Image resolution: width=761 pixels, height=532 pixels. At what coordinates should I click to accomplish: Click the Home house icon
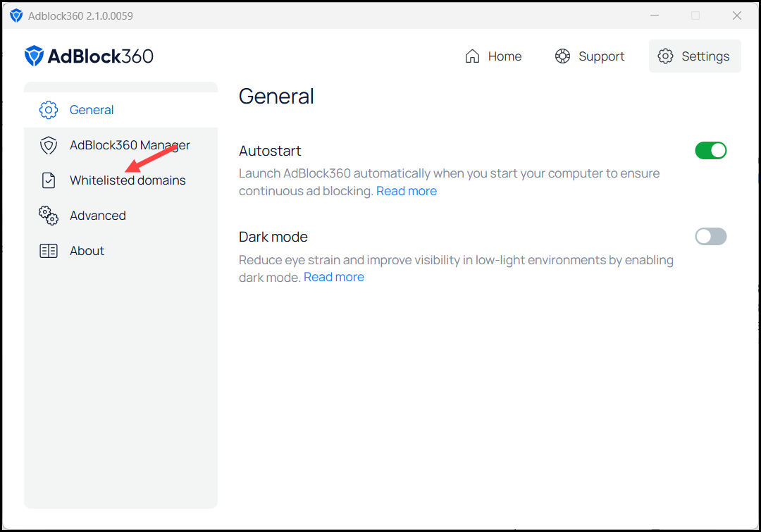(472, 56)
